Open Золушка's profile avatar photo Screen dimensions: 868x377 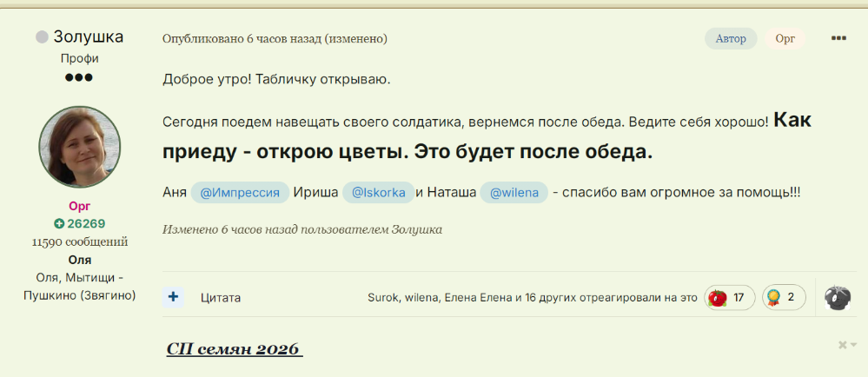point(80,148)
